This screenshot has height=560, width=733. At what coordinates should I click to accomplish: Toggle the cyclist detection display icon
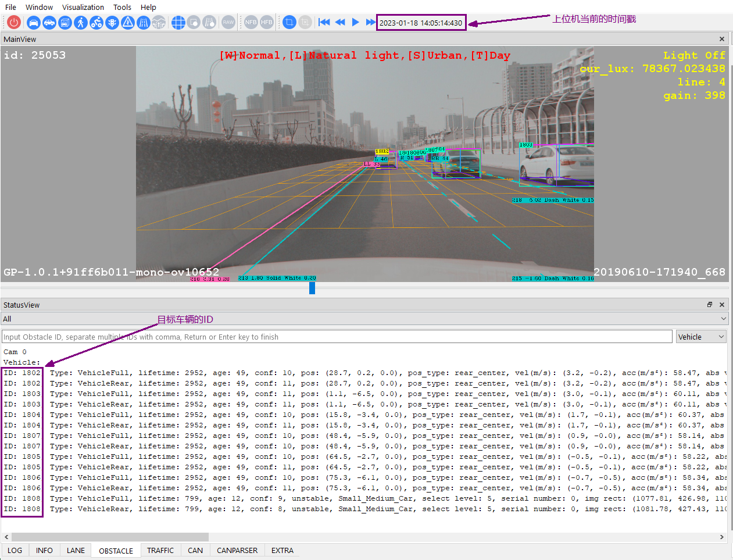tap(96, 23)
